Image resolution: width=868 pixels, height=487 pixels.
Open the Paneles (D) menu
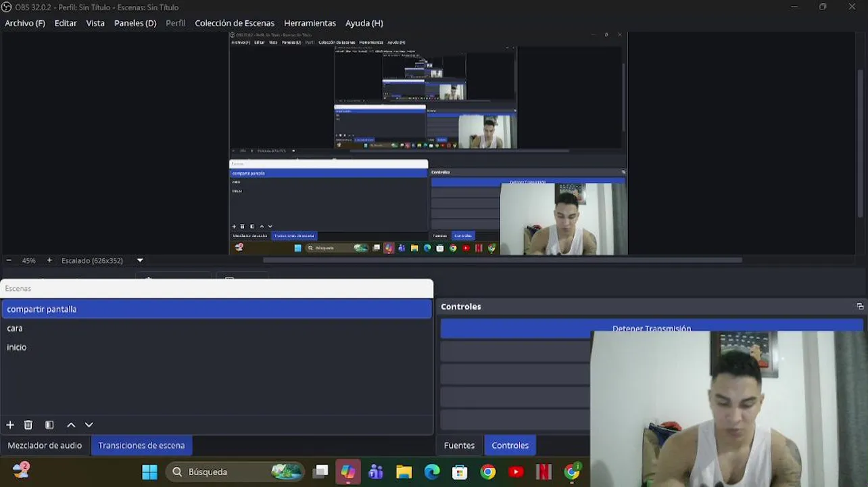point(135,23)
